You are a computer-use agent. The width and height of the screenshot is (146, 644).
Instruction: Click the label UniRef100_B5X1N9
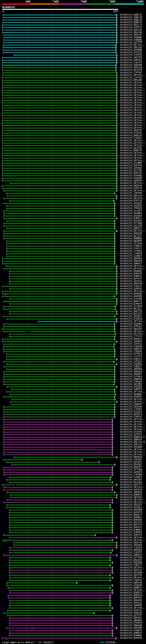[131, 80]
